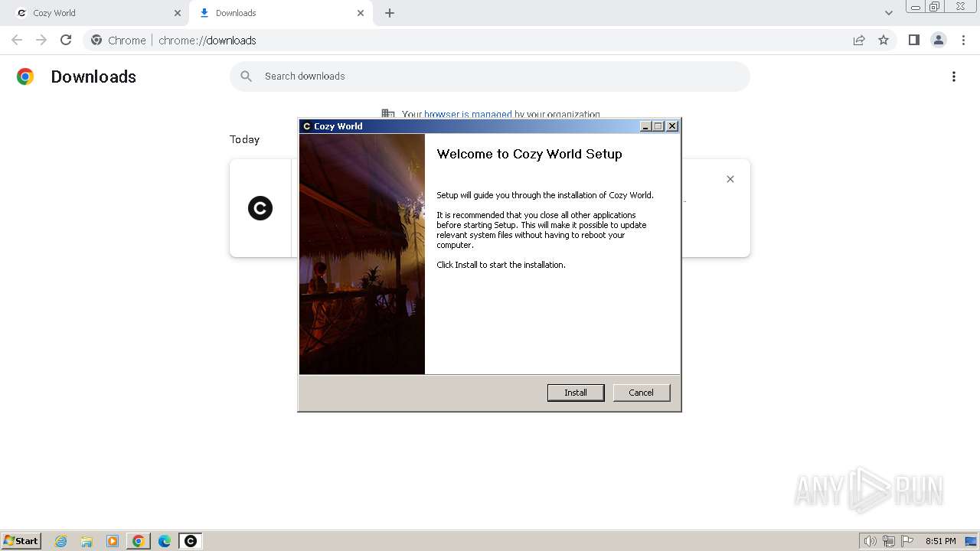Image resolution: width=980 pixels, height=551 pixels.
Task: Open the Action Center flag icon
Action: pyautogui.click(x=907, y=541)
